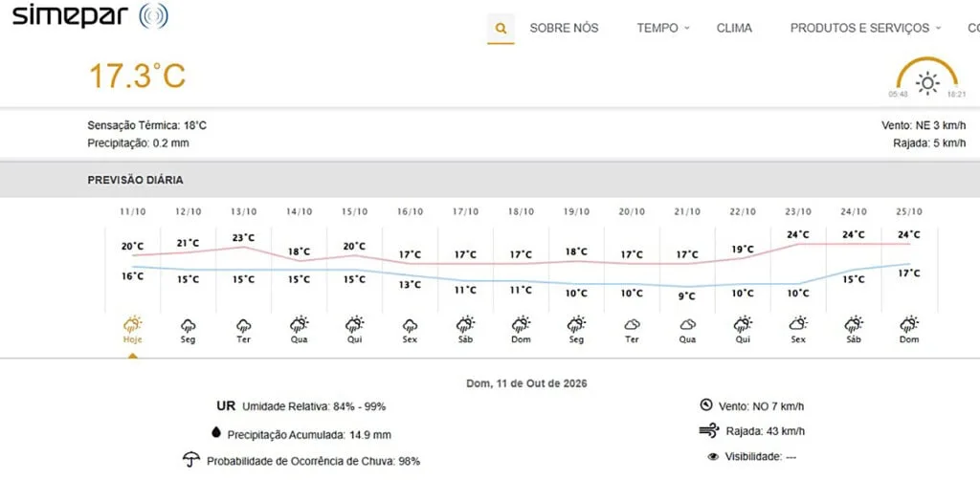Click the 17.3°C current temperature

coord(137,76)
